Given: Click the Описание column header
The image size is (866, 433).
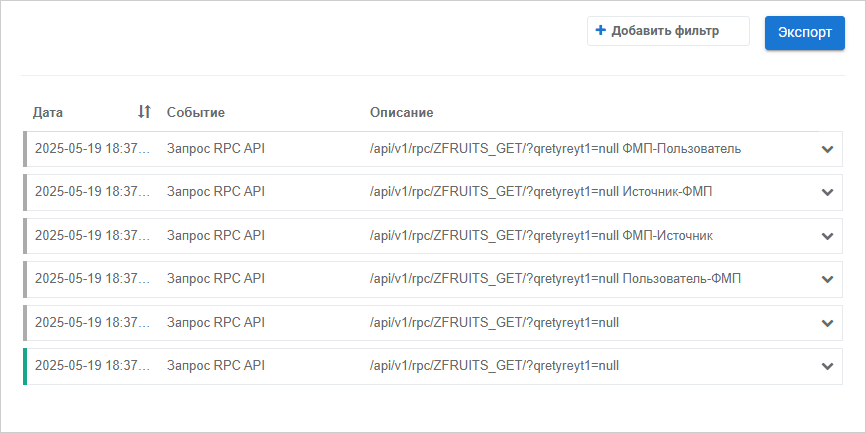Looking at the screenshot, I should coord(401,112).
